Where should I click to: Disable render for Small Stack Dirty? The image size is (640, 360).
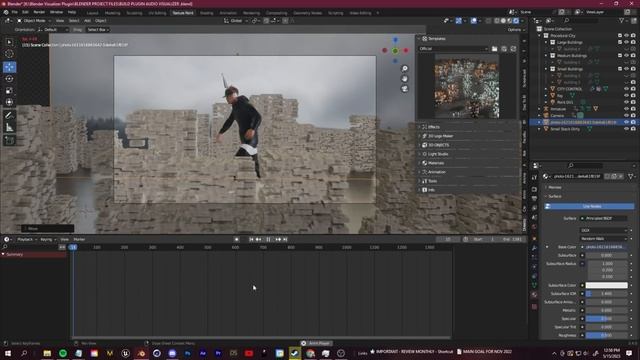click(x=633, y=129)
